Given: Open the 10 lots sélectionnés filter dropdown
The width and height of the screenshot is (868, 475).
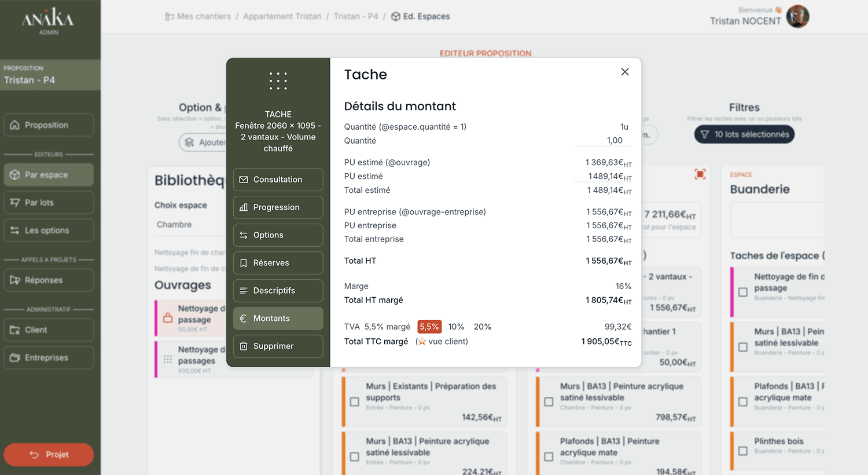Looking at the screenshot, I should (744, 134).
